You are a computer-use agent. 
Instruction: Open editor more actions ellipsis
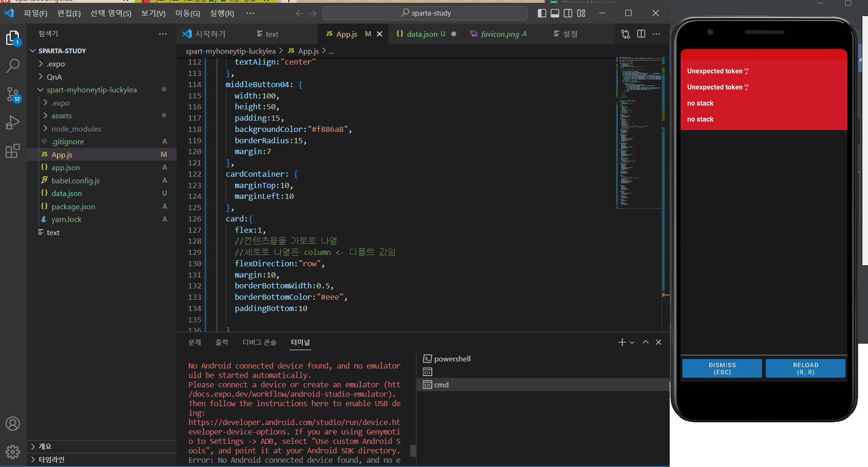click(x=656, y=34)
